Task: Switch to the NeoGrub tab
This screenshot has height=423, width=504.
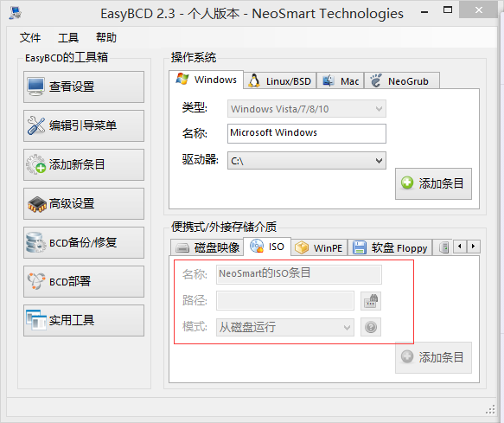Action: point(402,80)
